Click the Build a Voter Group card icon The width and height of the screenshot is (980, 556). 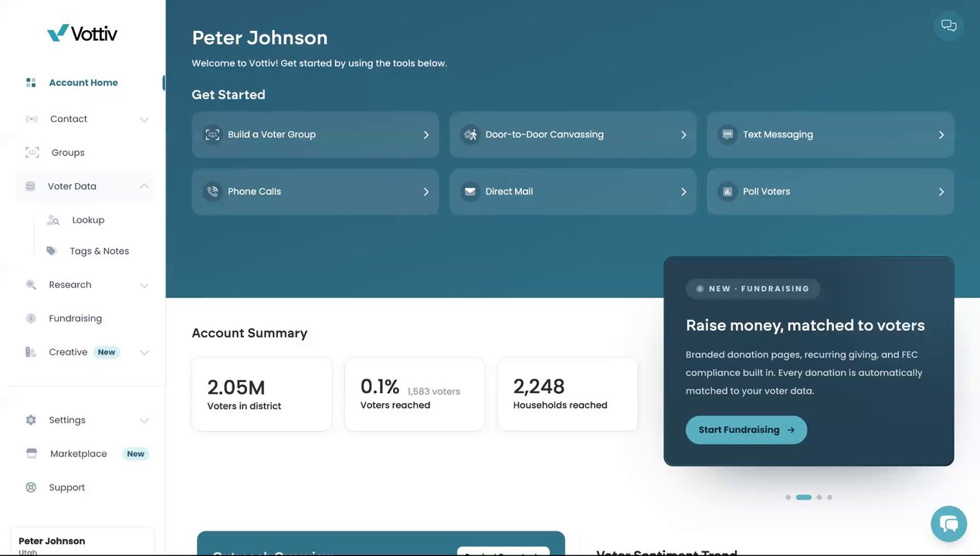point(212,134)
